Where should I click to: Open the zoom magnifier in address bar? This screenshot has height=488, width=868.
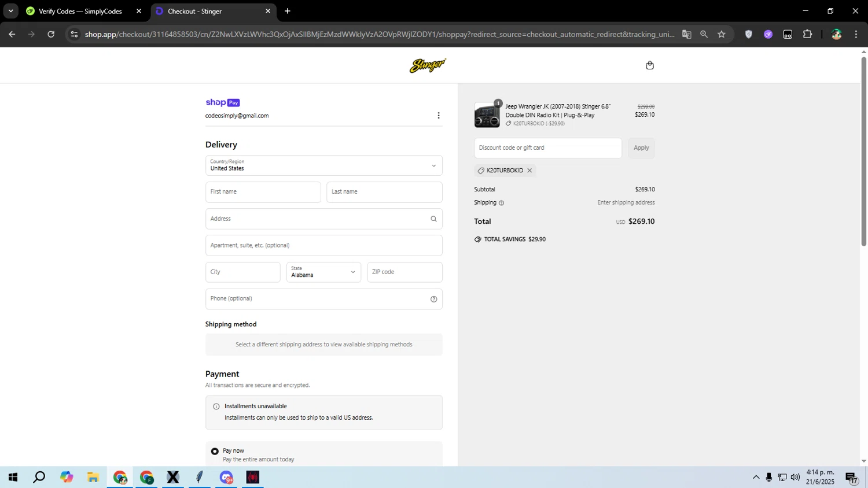704,34
